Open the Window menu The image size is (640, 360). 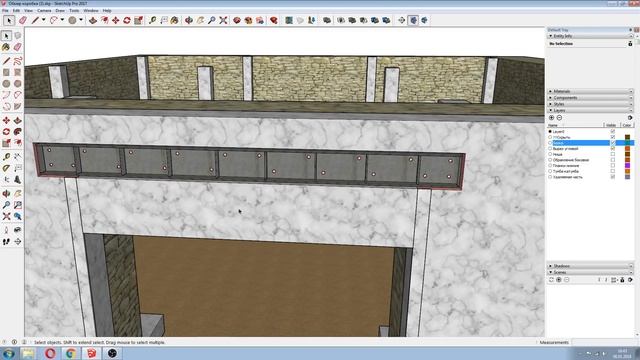click(x=91, y=11)
